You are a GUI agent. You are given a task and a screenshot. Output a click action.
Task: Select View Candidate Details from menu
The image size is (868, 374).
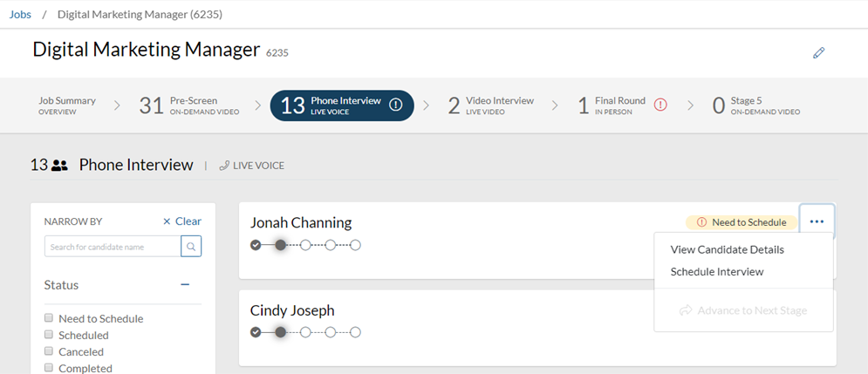click(x=727, y=249)
